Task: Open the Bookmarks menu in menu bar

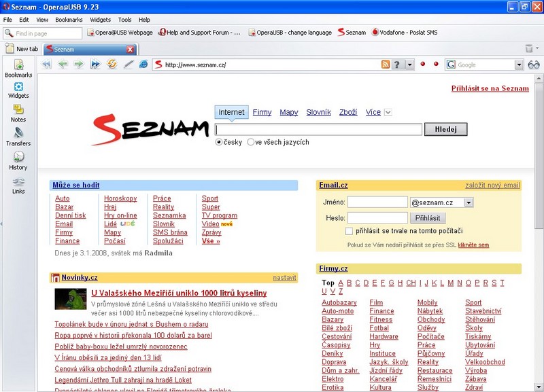Action: [69, 20]
